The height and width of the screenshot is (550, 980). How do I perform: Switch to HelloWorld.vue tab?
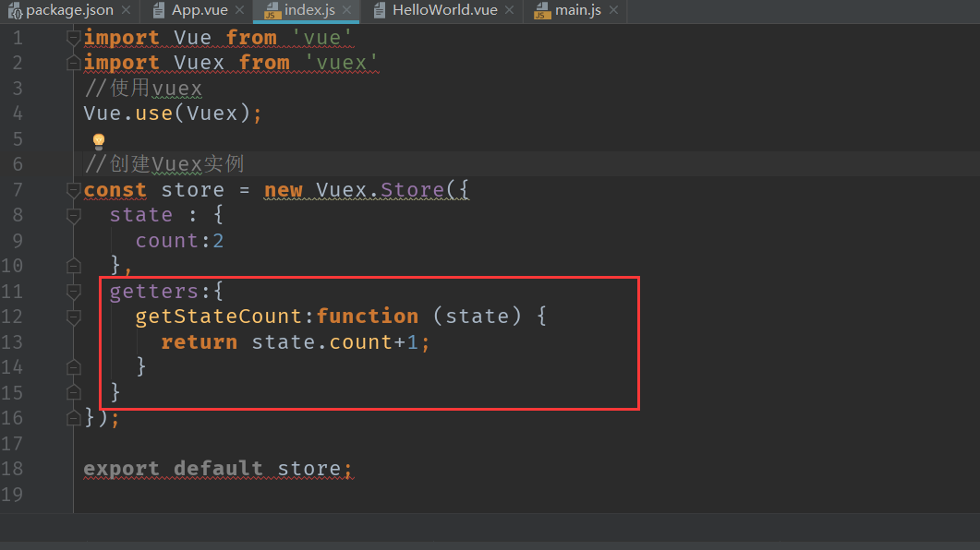click(444, 11)
